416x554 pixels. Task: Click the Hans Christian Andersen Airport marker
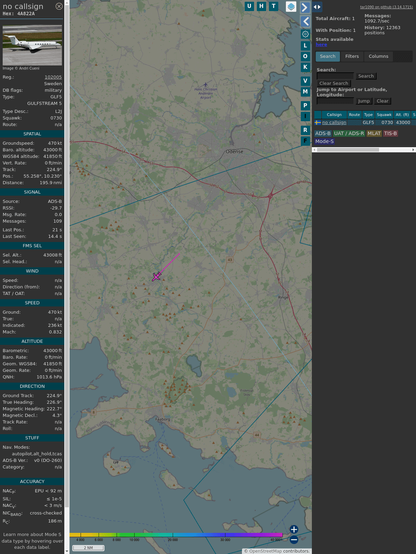(205, 85)
